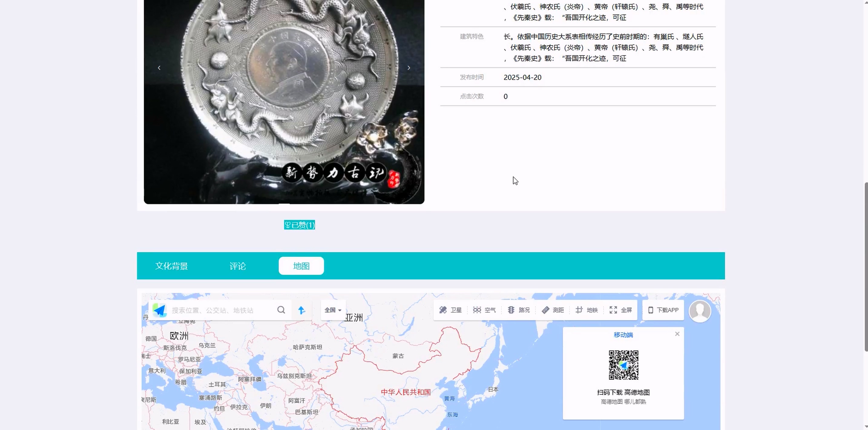Expand the nationwide region dropdown

pos(333,310)
